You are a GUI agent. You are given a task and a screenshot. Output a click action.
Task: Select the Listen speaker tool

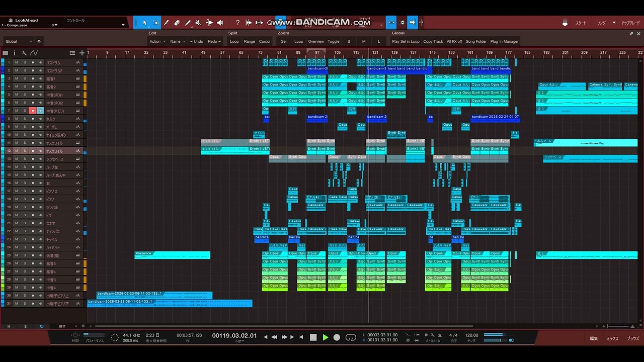pos(220,23)
